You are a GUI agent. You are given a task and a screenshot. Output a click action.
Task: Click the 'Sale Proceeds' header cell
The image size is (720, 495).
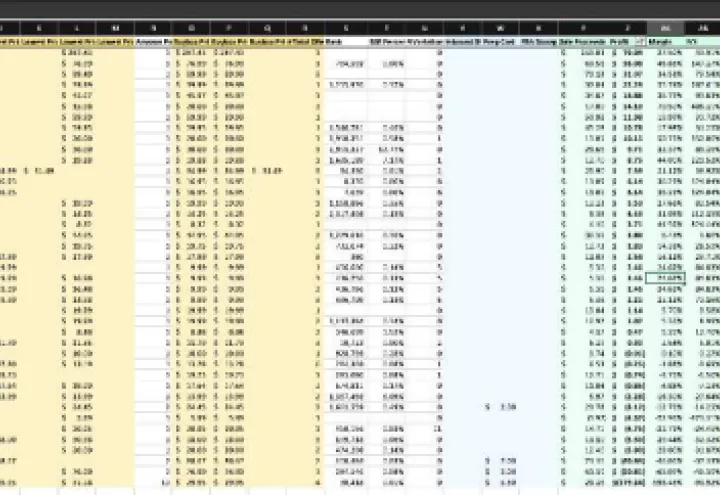coord(583,42)
